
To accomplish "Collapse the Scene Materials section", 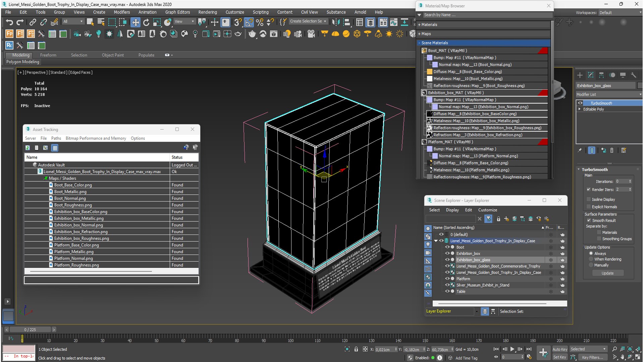I will (419, 43).
